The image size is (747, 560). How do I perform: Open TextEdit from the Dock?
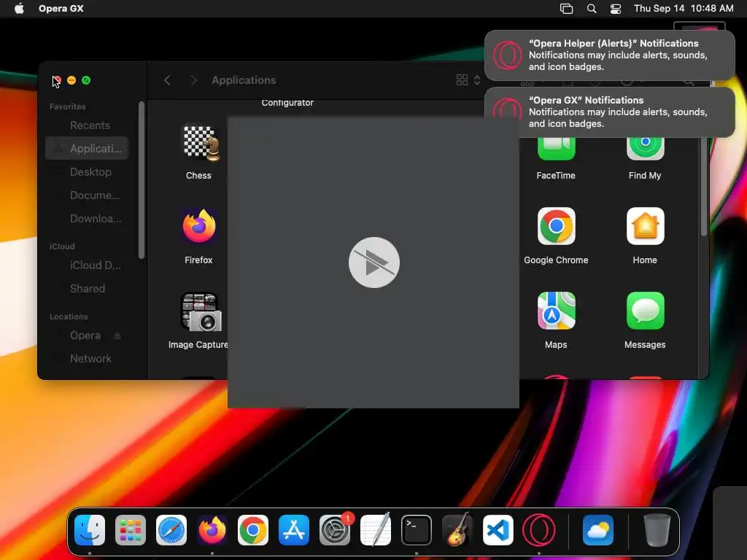[376, 529]
